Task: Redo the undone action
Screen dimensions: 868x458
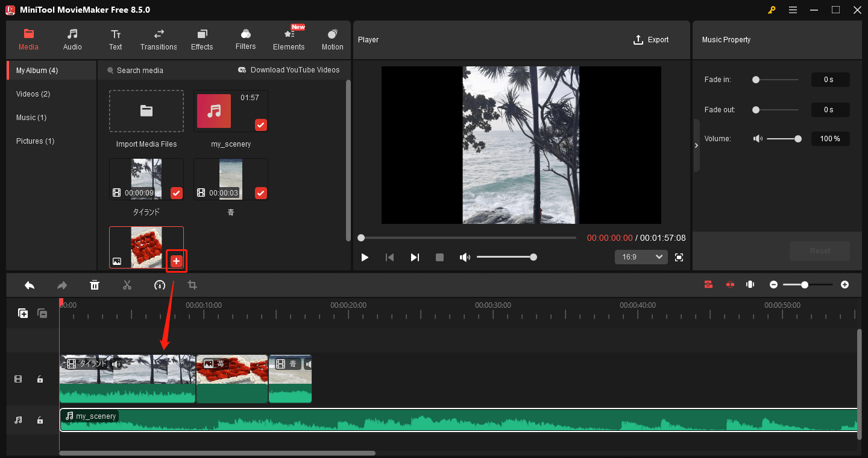Action: click(62, 285)
